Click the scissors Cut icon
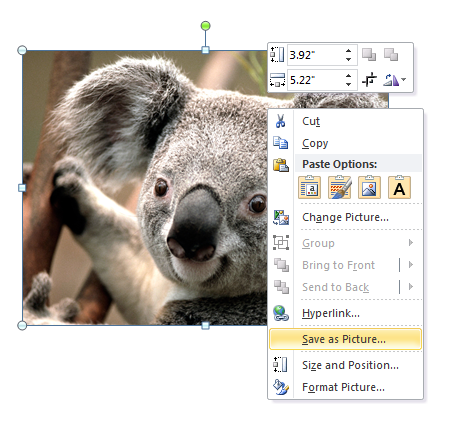This screenshot has height=427, width=464. click(280, 121)
